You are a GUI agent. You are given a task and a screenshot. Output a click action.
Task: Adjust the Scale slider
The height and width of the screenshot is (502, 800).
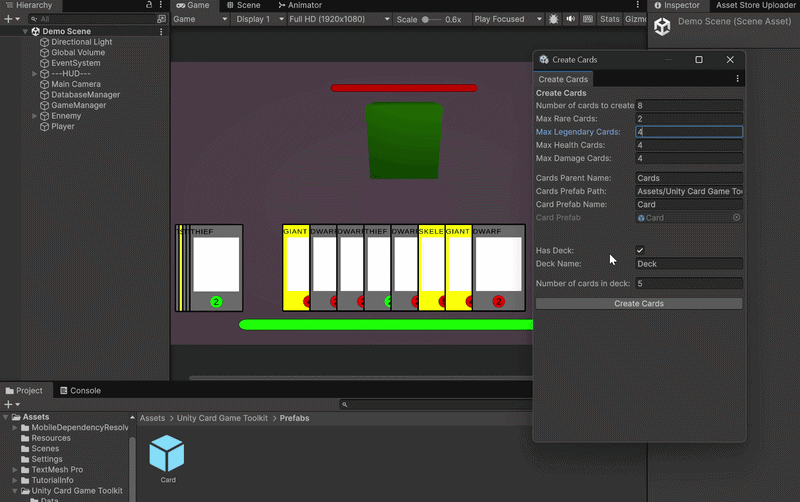coord(431,19)
